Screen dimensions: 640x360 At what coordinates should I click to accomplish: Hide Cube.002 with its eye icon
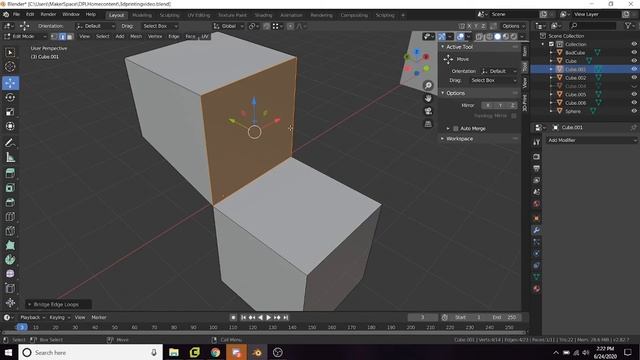point(634,78)
